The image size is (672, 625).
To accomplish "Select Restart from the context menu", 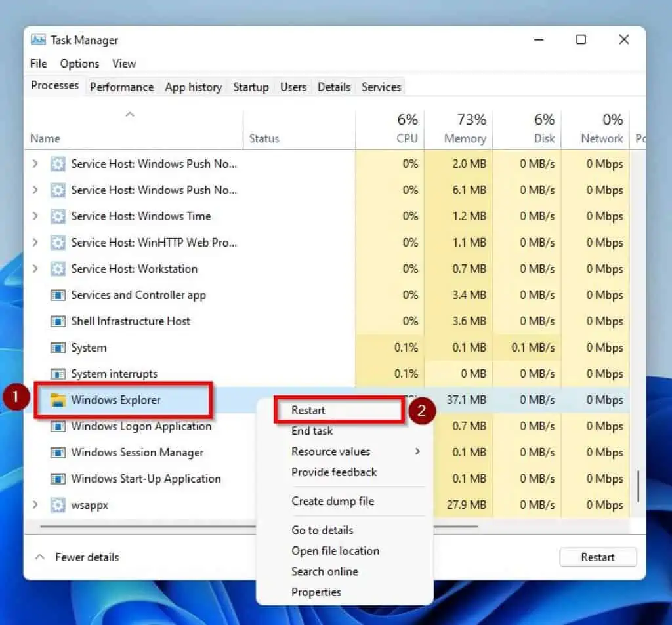I will click(308, 409).
